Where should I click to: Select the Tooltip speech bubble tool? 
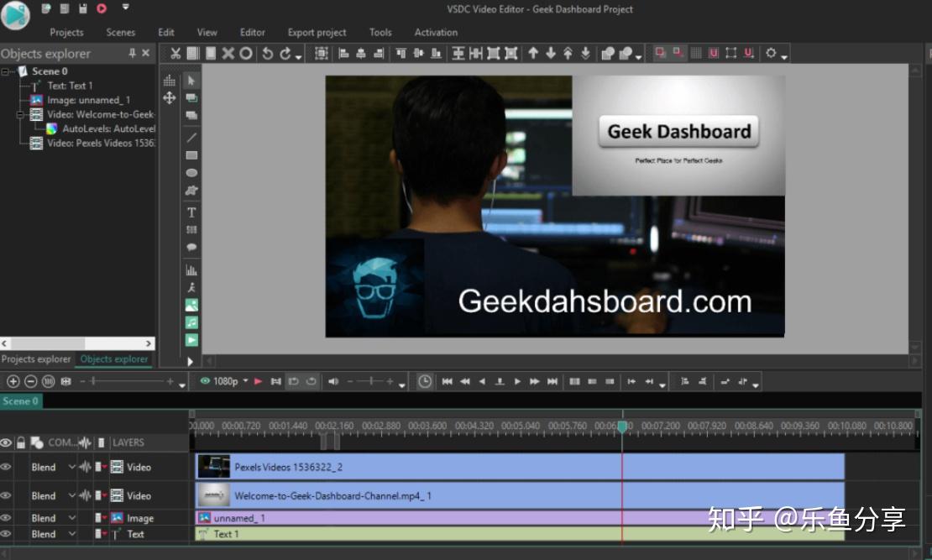click(191, 247)
